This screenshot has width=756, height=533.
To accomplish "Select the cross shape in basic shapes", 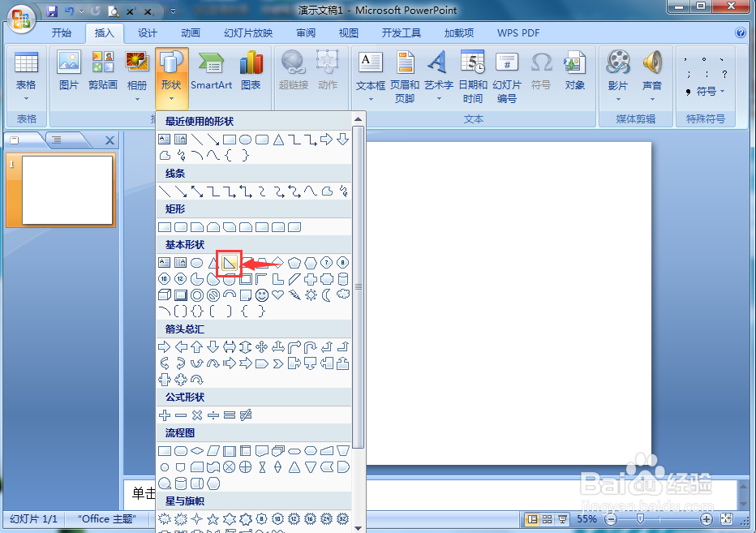I will tap(311, 279).
